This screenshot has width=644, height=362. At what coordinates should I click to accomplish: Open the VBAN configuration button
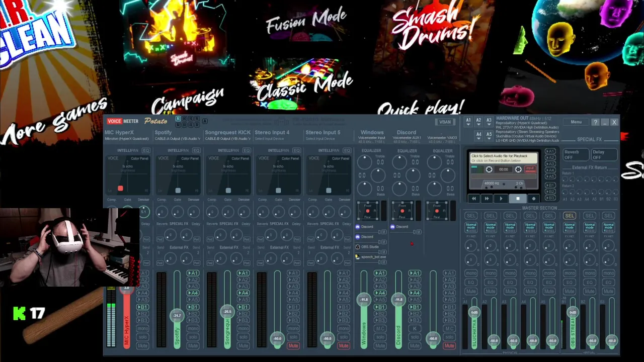445,122
